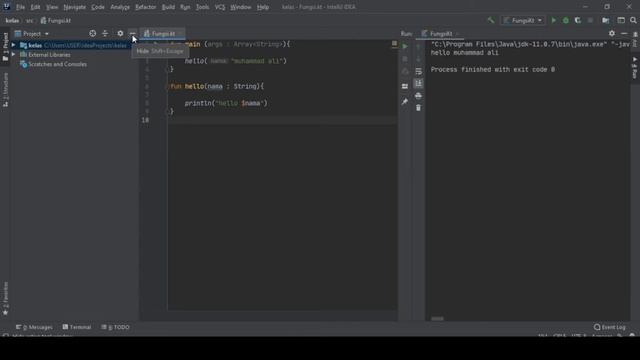Screen dimensions: 640x360
Task: Click the Fungsi.kt breadcrumb
Action: point(56,20)
